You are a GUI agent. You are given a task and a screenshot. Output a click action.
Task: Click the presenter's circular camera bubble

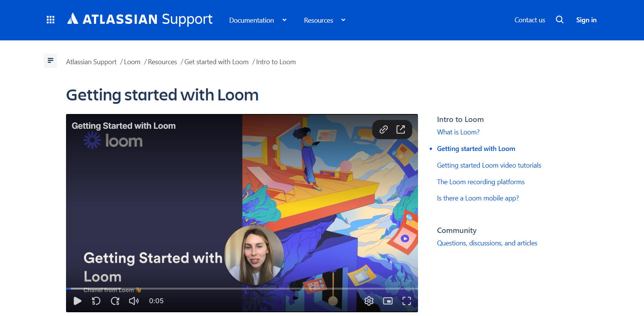point(254,256)
